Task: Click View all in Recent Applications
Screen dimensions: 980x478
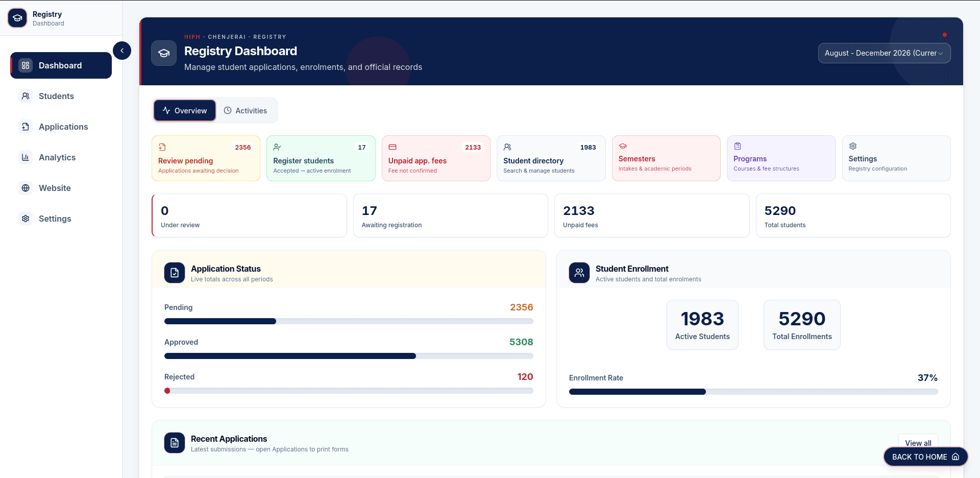Action: click(x=918, y=443)
